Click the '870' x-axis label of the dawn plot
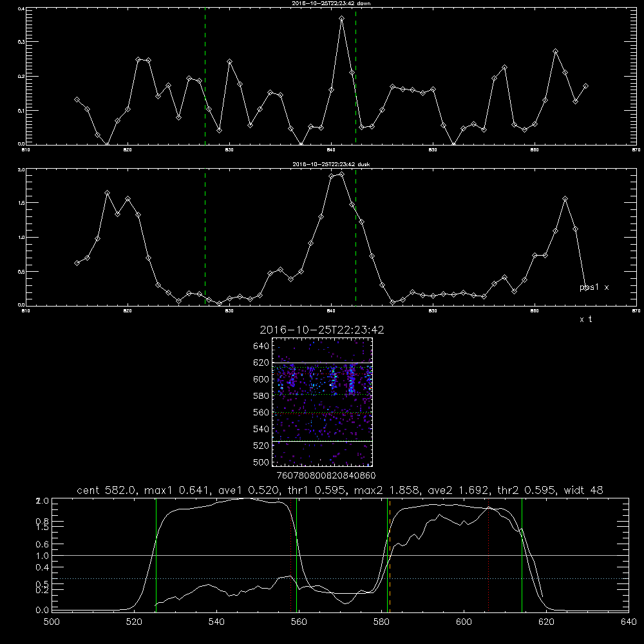644x644 pixels. (x=636, y=150)
